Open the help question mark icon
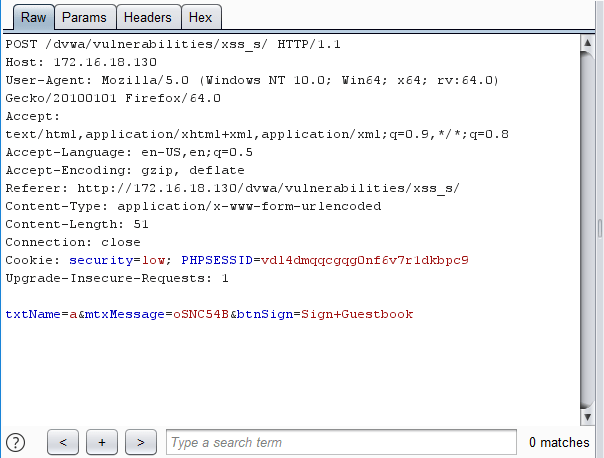This screenshot has width=604, height=458. (x=16, y=442)
